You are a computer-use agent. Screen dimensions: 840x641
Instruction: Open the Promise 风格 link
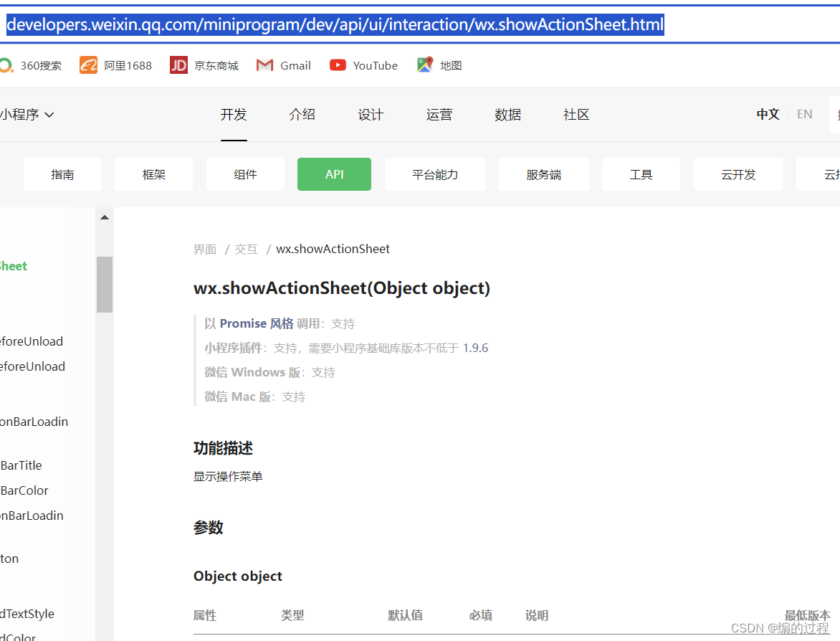pos(257,323)
